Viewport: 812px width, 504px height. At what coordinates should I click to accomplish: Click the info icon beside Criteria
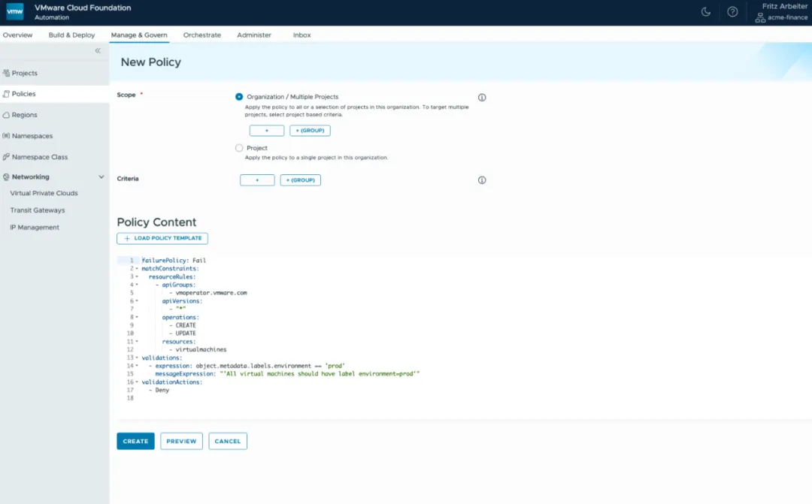click(x=482, y=180)
